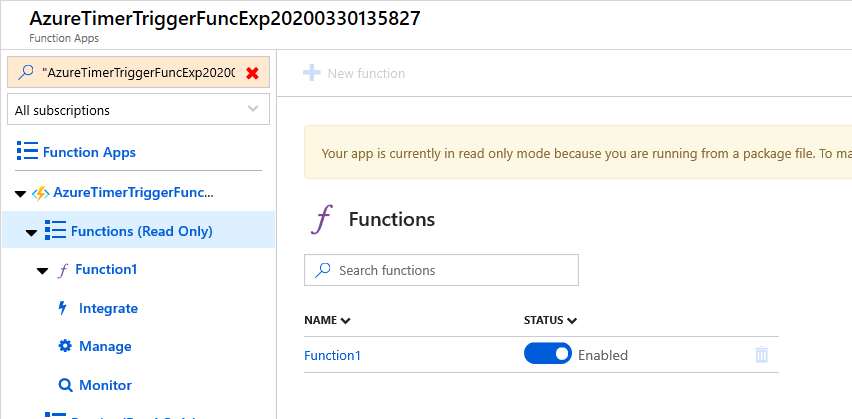Collapse the Functions (Read Only) node

coord(32,233)
